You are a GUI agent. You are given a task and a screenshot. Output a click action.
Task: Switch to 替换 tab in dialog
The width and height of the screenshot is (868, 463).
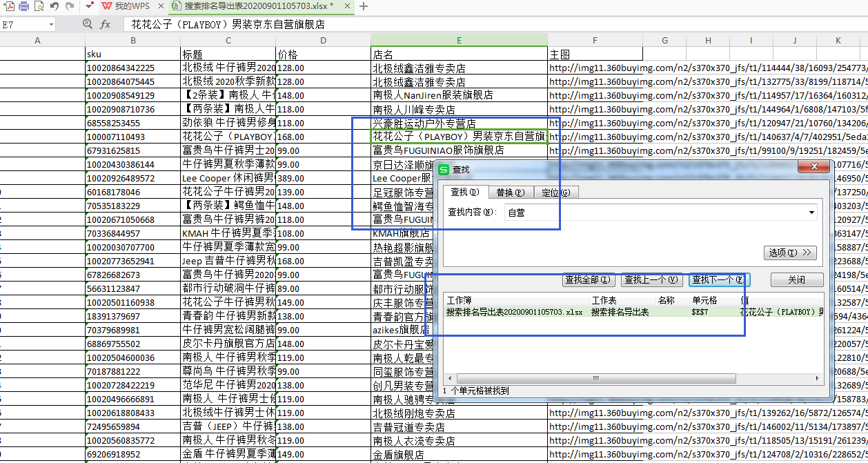(x=511, y=193)
